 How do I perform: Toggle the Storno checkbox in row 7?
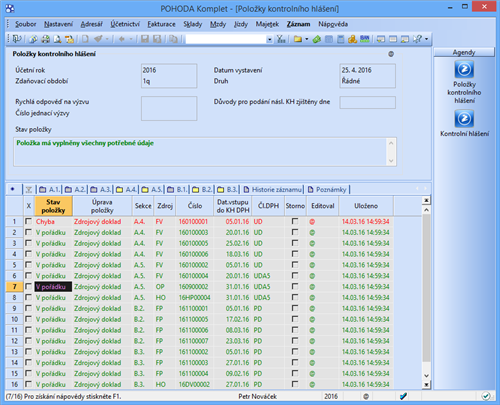tap(295, 286)
